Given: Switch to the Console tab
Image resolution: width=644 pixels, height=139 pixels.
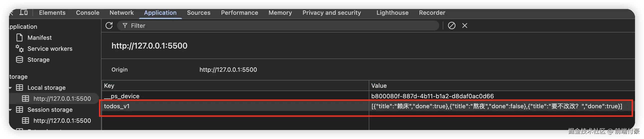Looking at the screenshot, I should pos(87,13).
